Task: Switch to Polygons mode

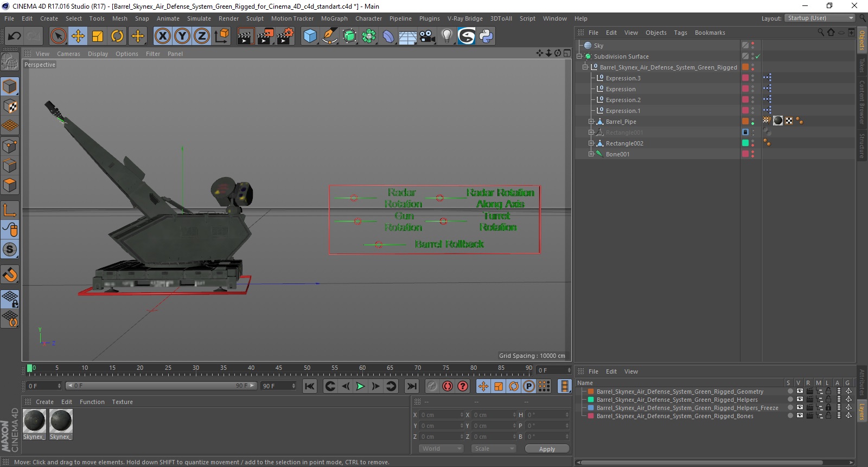Action: coord(10,185)
